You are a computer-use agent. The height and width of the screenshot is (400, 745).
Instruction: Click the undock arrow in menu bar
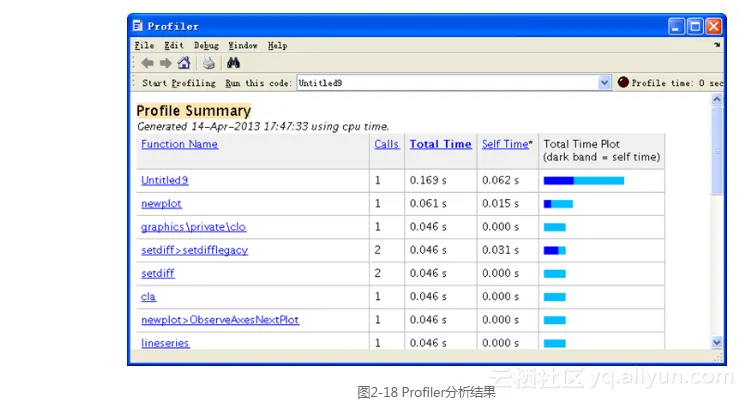tap(716, 46)
